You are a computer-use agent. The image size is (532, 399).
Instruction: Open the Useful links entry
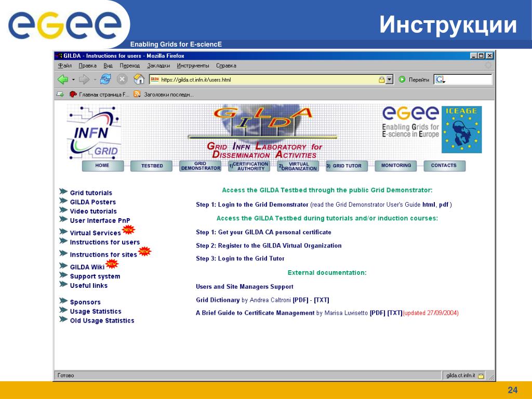pyautogui.click(x=89, y=285)
